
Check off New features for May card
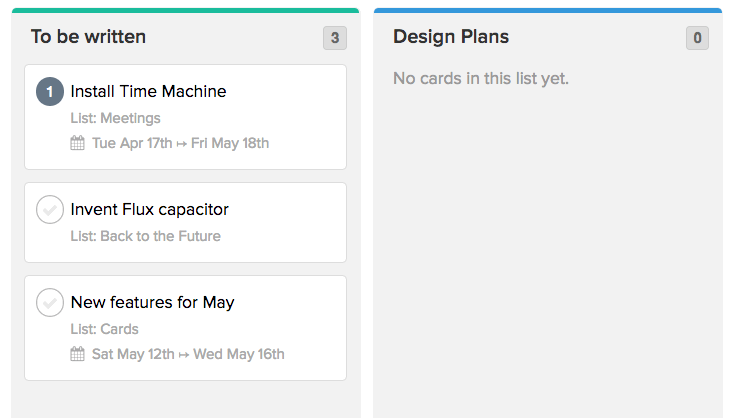pyautogui.click(x=50, y=302)
